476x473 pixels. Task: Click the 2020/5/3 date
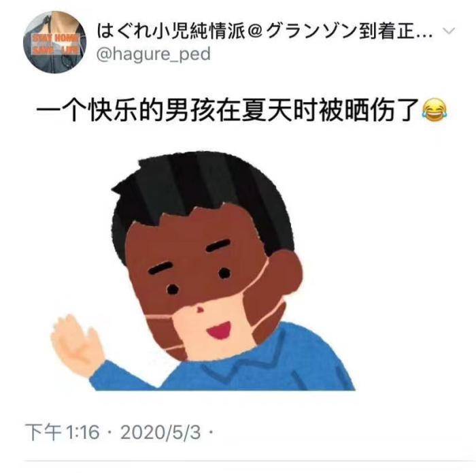[x=160, y=432]
